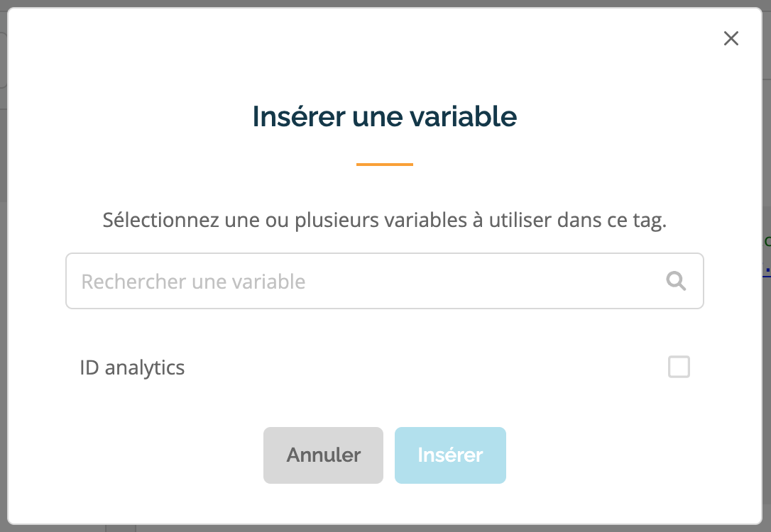Open the blue underlined link behind the modal
771x532 pixels.
pos(767,270)
